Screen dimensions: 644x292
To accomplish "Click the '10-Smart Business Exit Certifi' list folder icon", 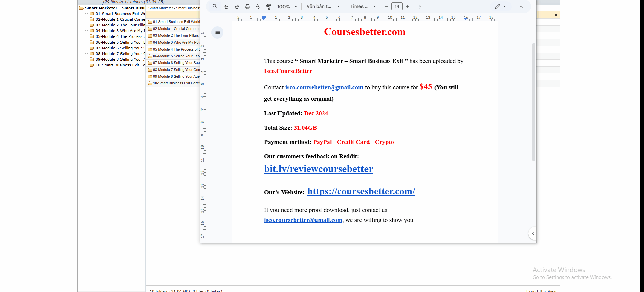I will point(150,83).
